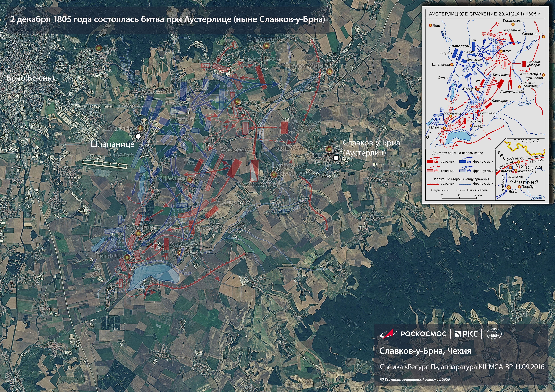Click the Сокольниц town marker in the inset map
Viewport: 555px width, 392px height.
coord(451,116)
